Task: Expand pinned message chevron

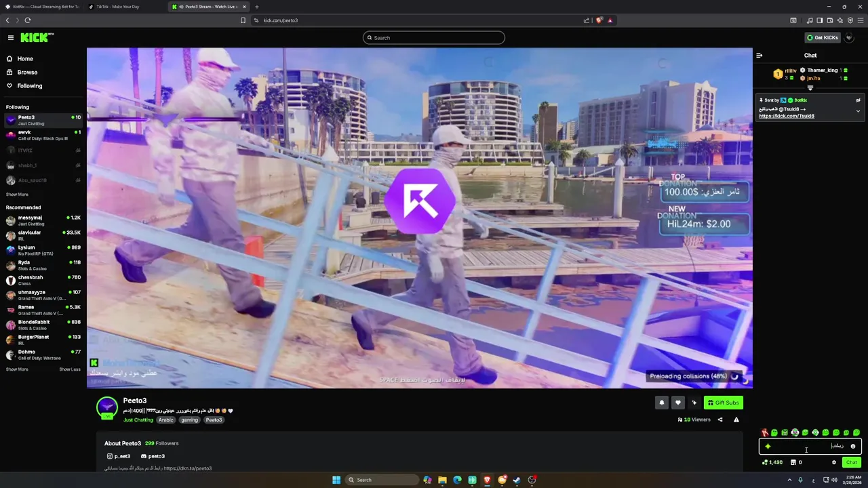Action: pos(858,111)
